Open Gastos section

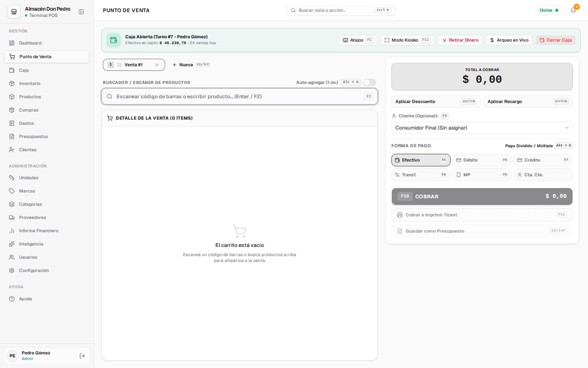tap(47, 123)
